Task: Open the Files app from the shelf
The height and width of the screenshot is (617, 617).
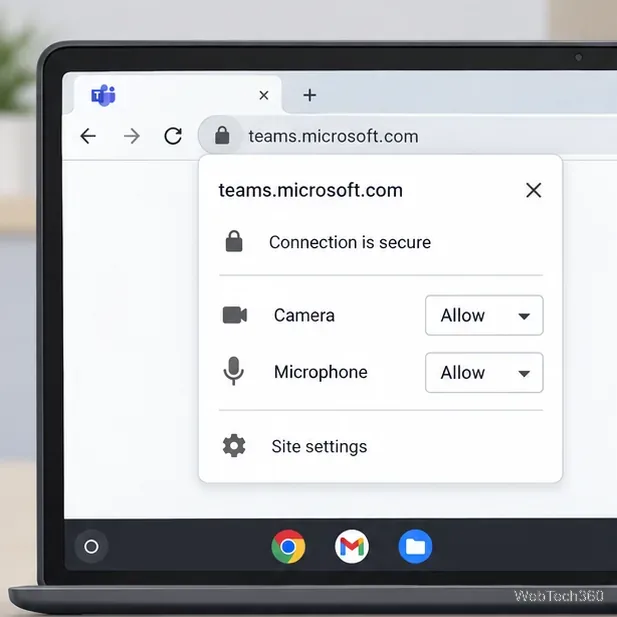Action: tap(415, 547)
